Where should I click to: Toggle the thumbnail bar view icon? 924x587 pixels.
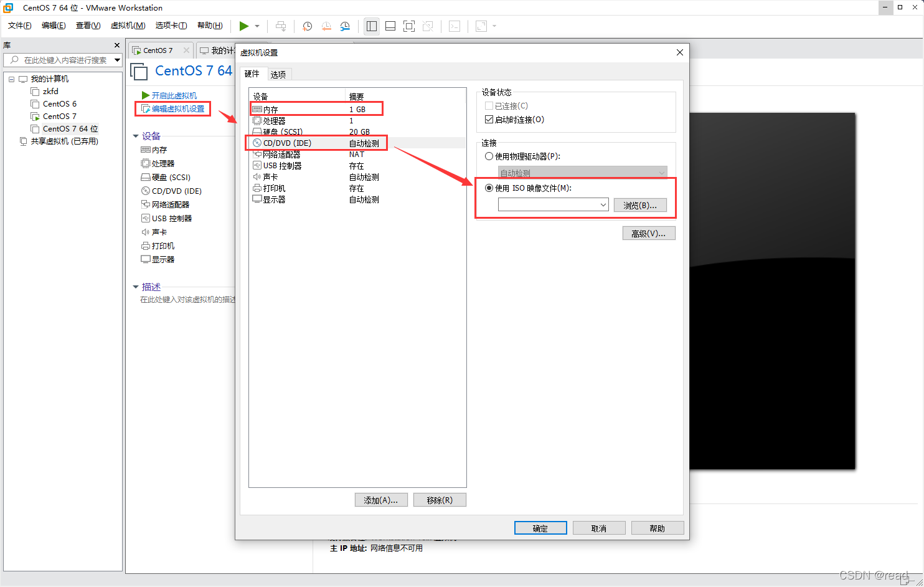pos(390,26)
